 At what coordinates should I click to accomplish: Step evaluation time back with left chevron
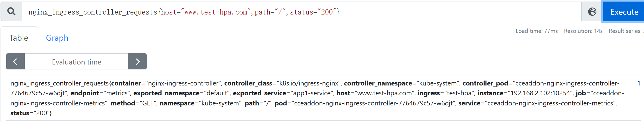[15, 62]
